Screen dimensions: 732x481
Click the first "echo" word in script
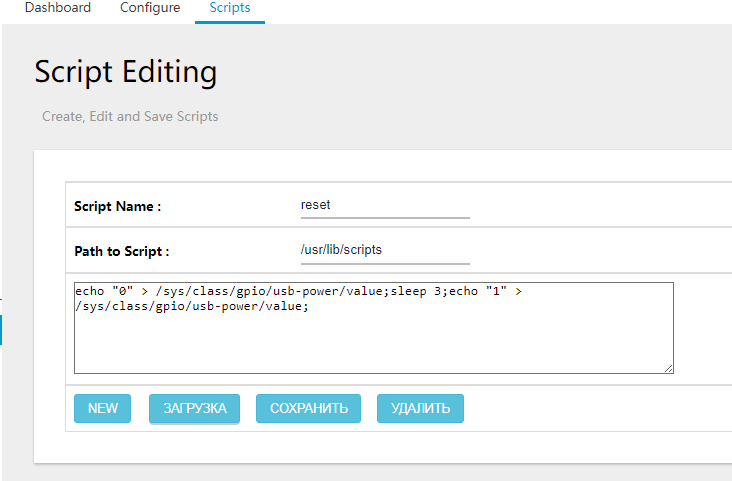(90, 291)
